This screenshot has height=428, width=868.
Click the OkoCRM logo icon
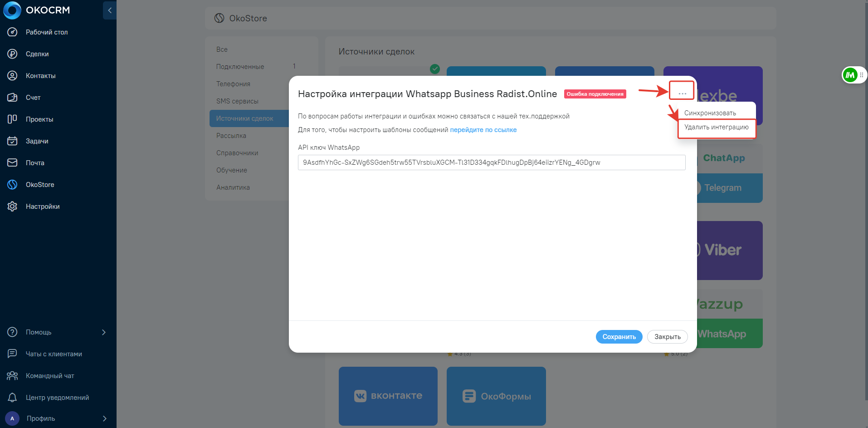[x=12, y=10]
